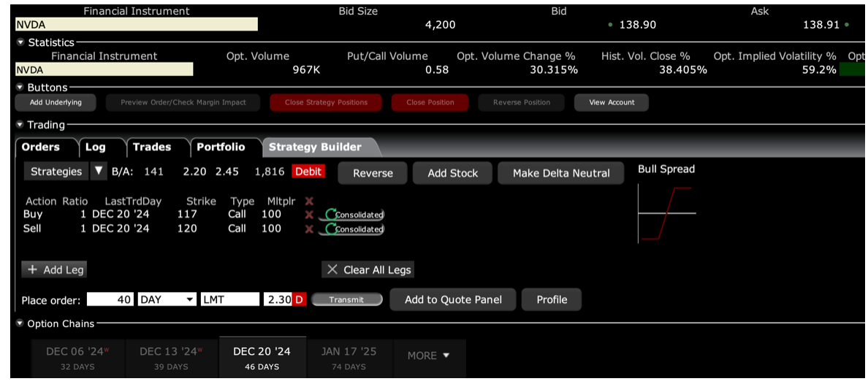Click the bid size 4,200
Image resolution: width=868 pixels, height=384 pixels.
pyautogui.click(x=440, y=25)
